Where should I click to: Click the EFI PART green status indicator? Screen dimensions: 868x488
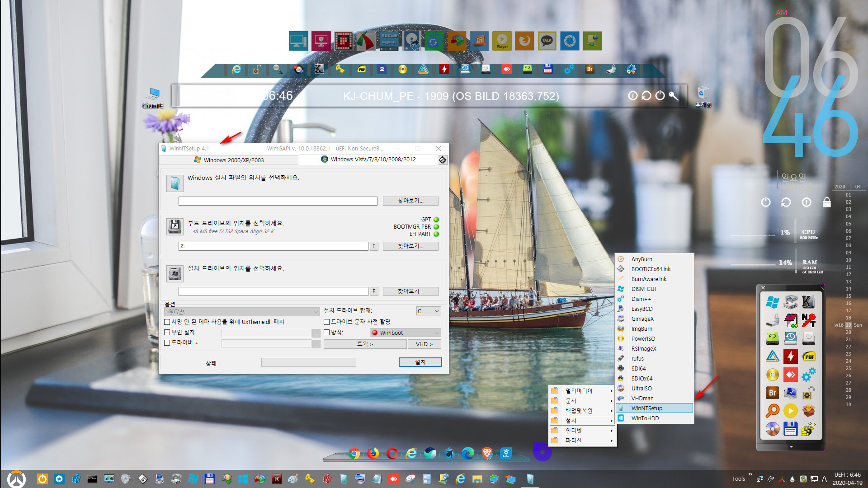(x=436, y=234)
